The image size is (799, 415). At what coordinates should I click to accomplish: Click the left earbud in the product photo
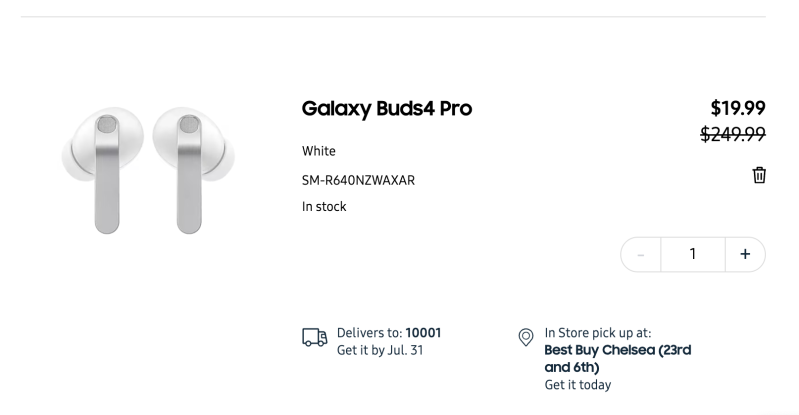click(x=102, y=170)
